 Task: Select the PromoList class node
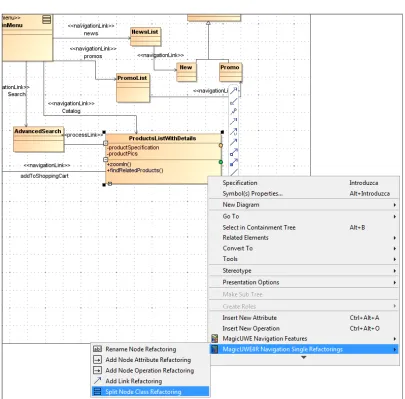(133, 88)
